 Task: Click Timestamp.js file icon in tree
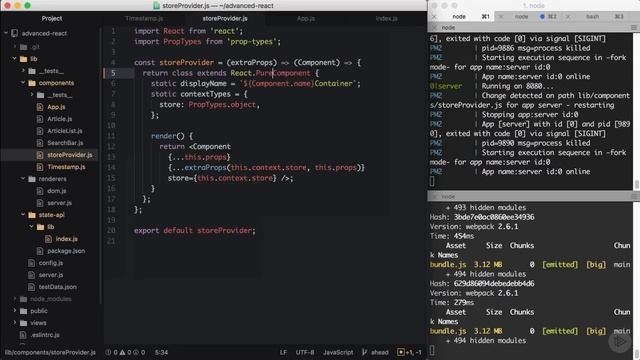coord(40,167)
